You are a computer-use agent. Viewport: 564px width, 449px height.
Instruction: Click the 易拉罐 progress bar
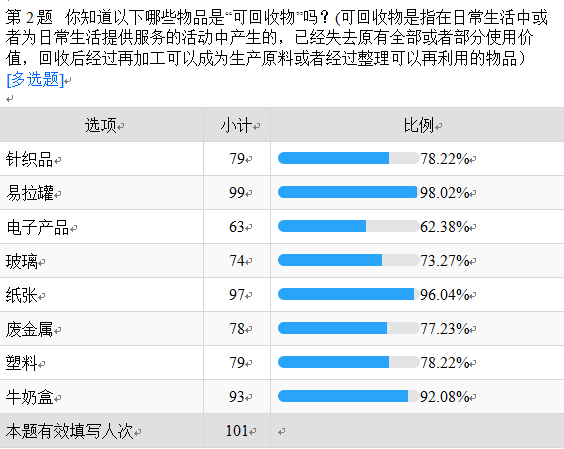(348, 192)
